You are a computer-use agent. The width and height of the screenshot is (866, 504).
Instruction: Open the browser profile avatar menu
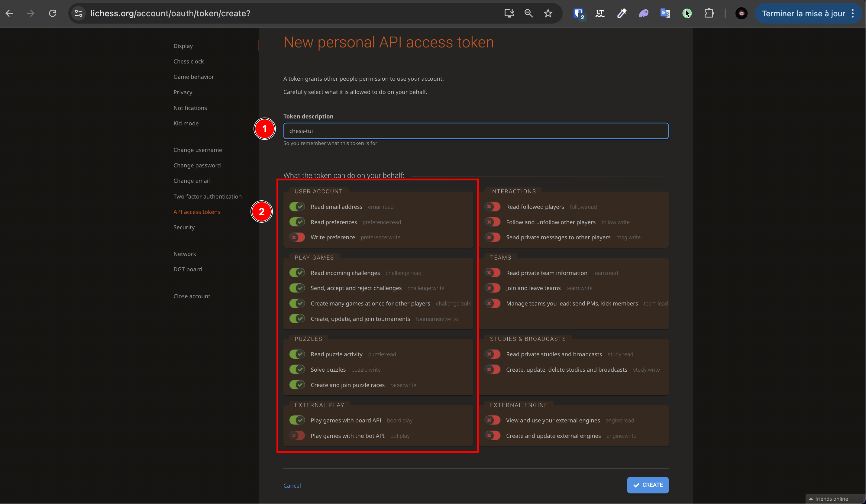click(x=741, y=13)
